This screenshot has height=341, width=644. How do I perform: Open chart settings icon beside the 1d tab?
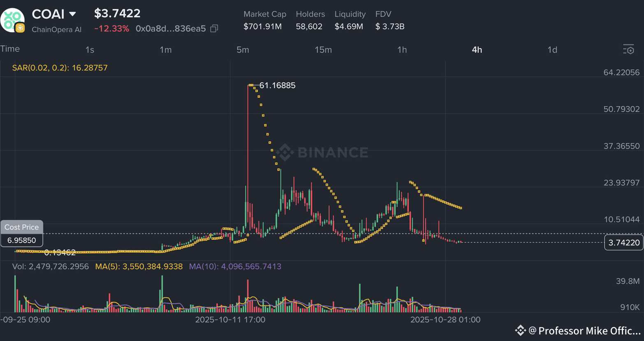628,49
